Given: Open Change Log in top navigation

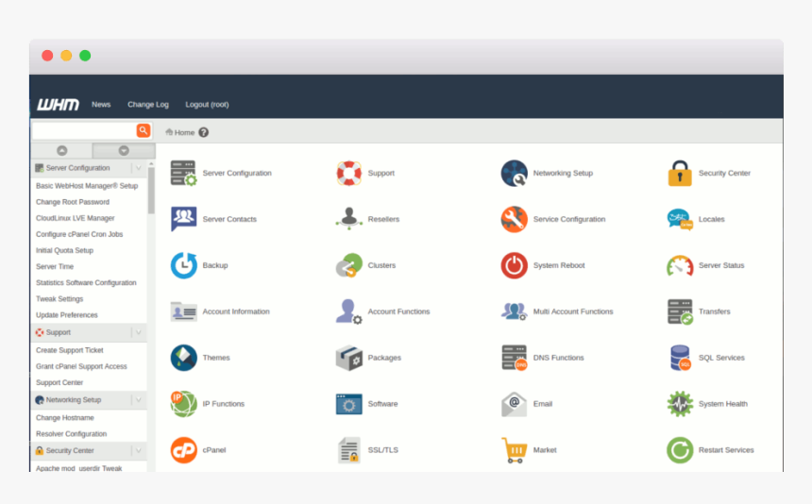Looking at the screenshot, I should (x=148, y=105).
